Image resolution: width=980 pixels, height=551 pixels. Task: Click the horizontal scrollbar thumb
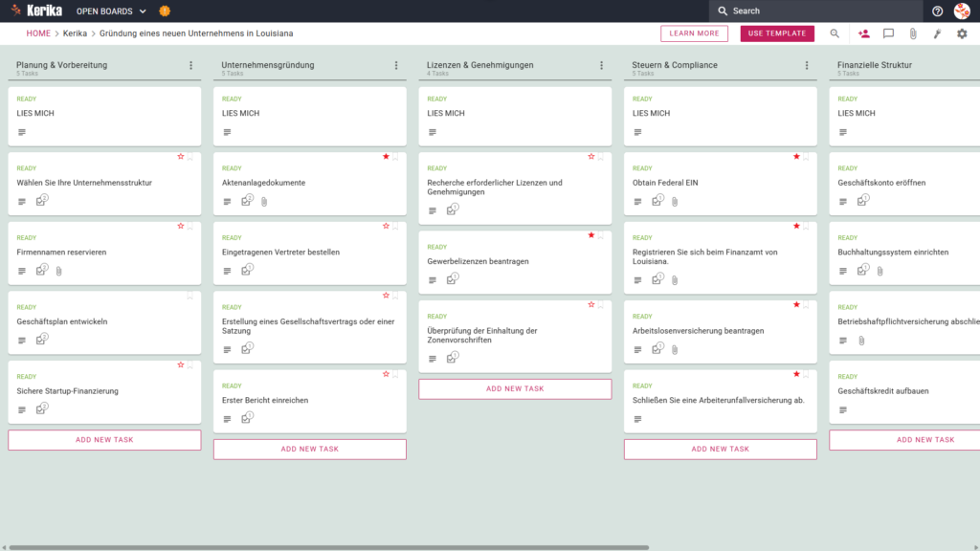click(x=329, y=548)
